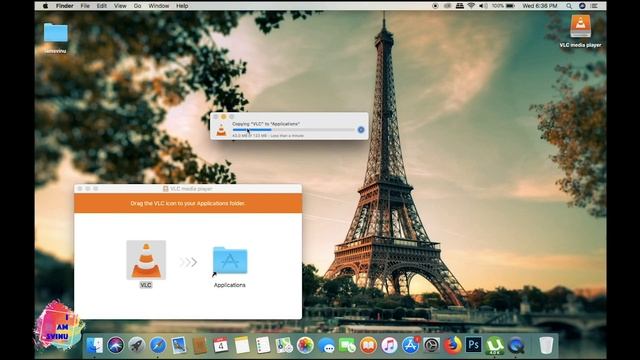640x360 pixels.
Task: Click the battery status in menu bar
Action: (503, 6)
